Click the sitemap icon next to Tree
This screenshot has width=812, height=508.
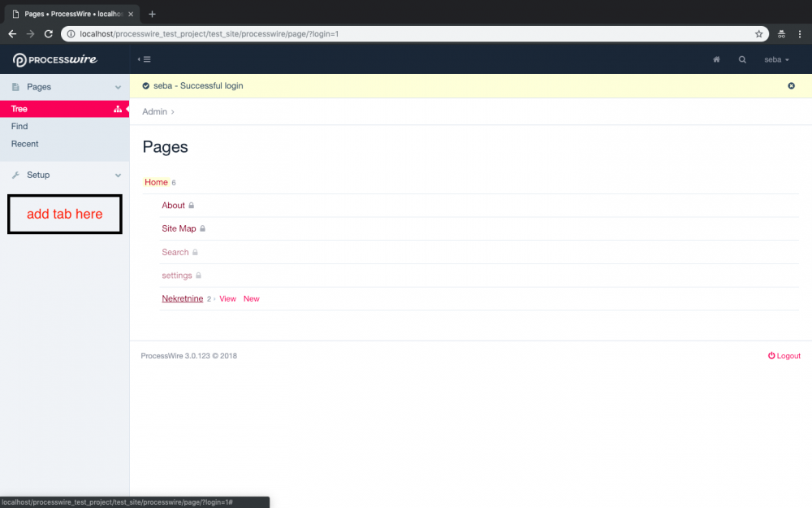coord(118,108)
